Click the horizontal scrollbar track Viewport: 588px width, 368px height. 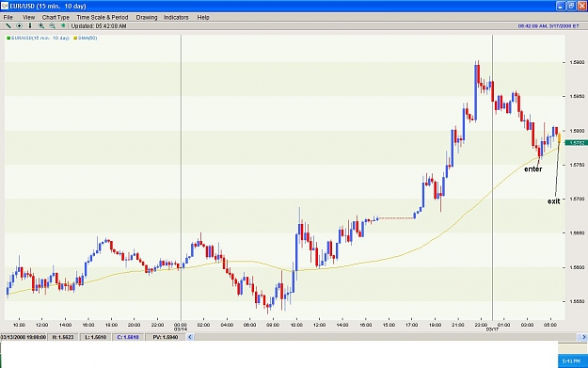[x=385, y=337]
